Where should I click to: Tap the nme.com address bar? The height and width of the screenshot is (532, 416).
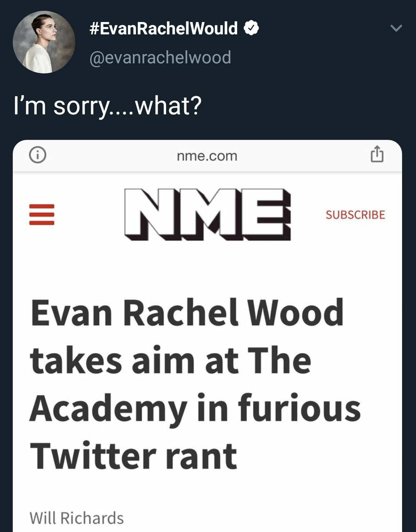tap(208, 155)
